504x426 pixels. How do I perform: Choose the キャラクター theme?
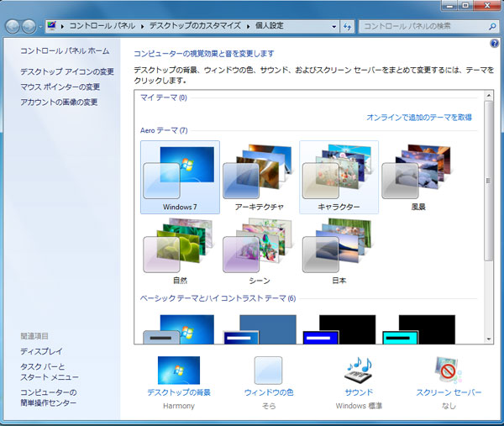tap(339, 177)
